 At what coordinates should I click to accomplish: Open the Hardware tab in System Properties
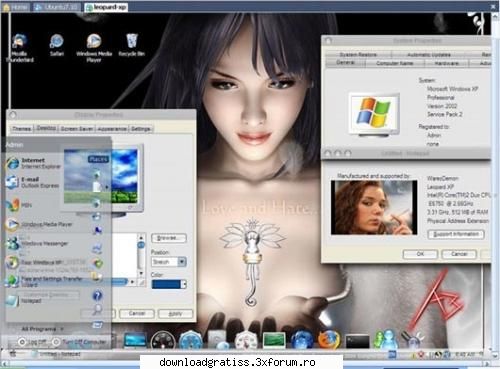[446, 63]
